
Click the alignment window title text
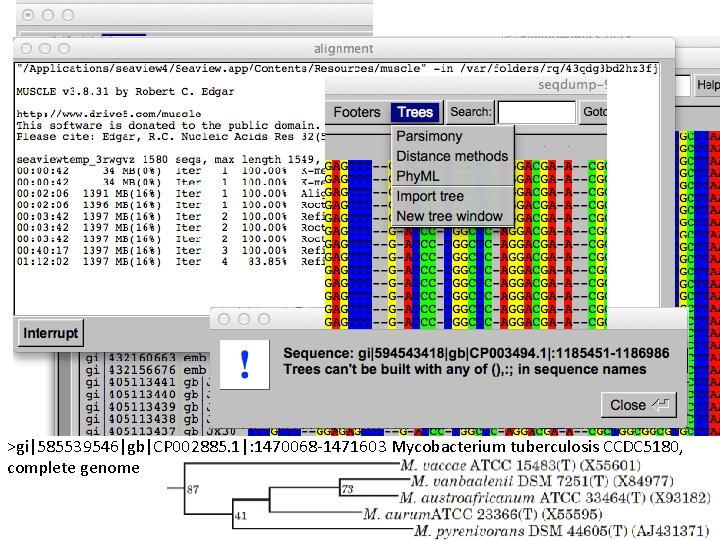(x=343, y=49)
